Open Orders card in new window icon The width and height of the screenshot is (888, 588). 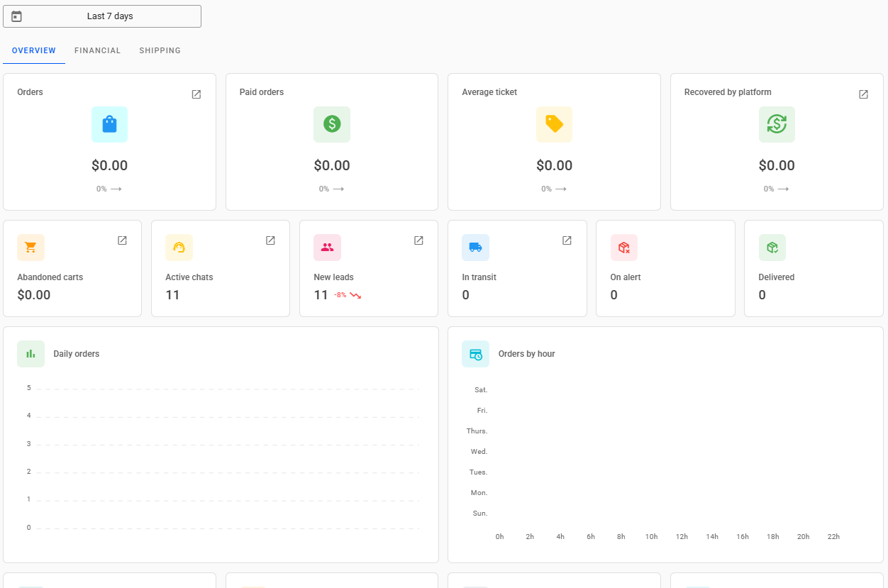tap(196, 94)
